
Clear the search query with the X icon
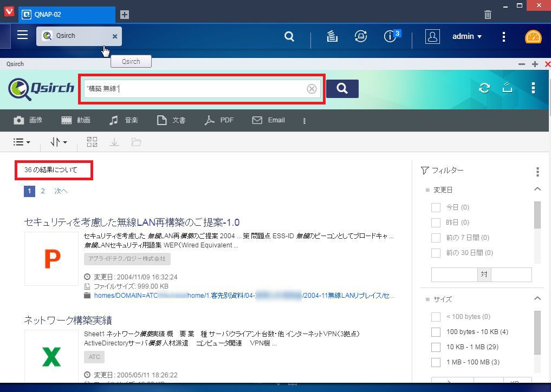tap(312, 89)
